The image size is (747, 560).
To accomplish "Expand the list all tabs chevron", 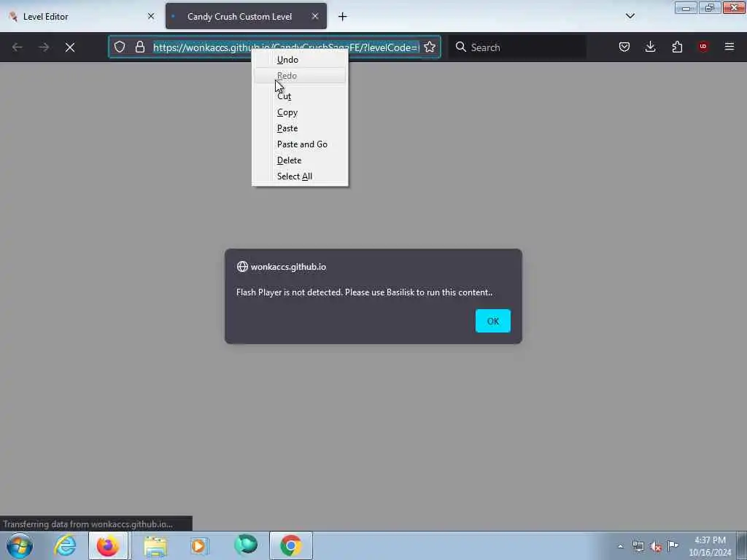I will (x=630, y=16).
